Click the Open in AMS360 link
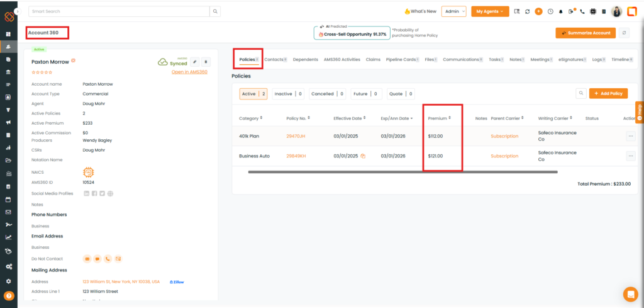Screen dimensions: 644x308 tap(190, 72)
